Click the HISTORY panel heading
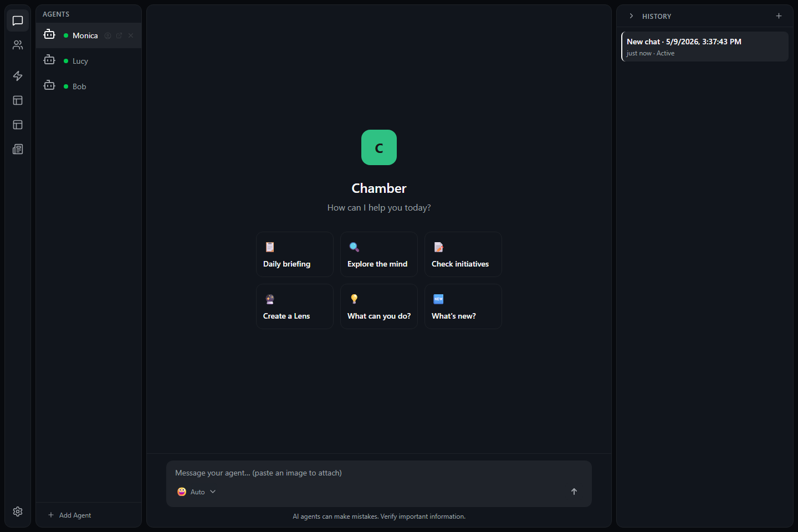Viewport: 798px width, 532px height. click(657, 16)
